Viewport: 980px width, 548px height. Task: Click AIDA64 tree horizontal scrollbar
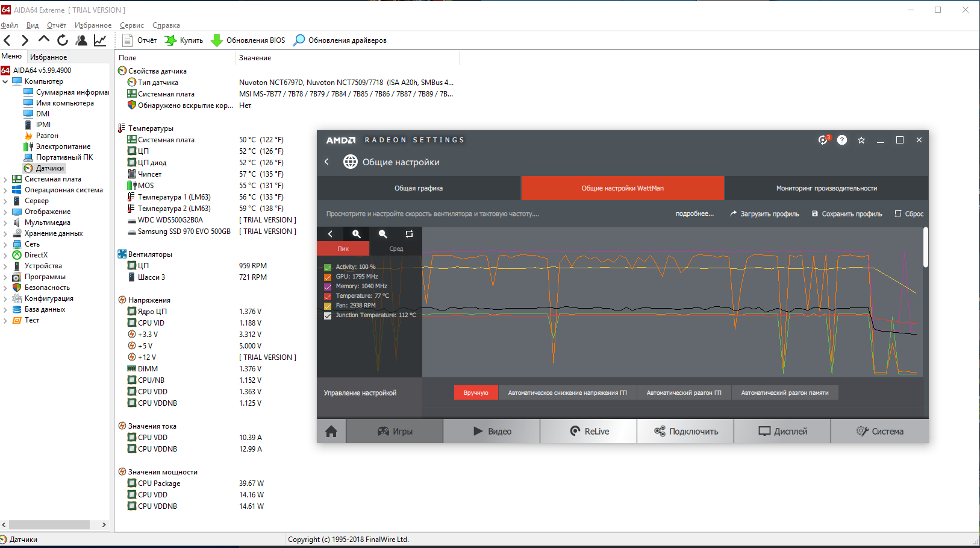pyautogui.click(x=49, y=524)
